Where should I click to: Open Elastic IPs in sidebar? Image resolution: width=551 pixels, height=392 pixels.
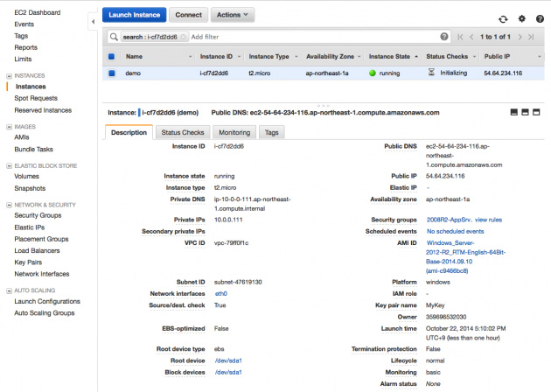click(x=29, y=227)
